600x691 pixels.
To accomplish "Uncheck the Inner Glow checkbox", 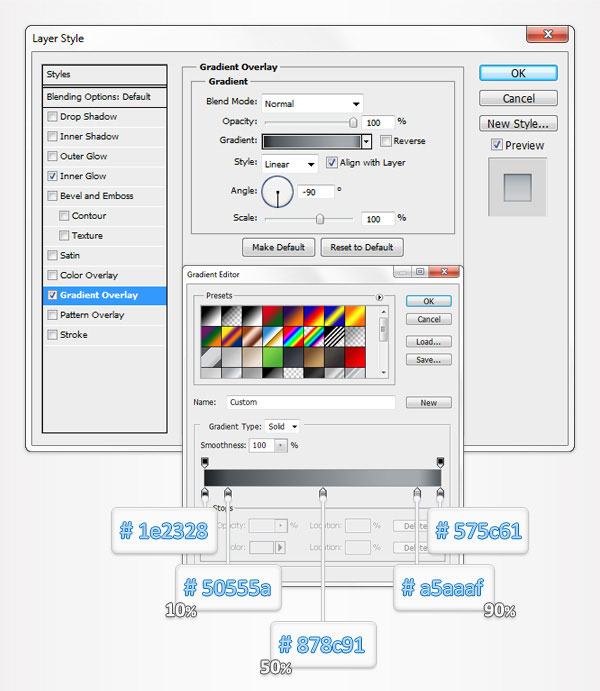I will point(52,176).
